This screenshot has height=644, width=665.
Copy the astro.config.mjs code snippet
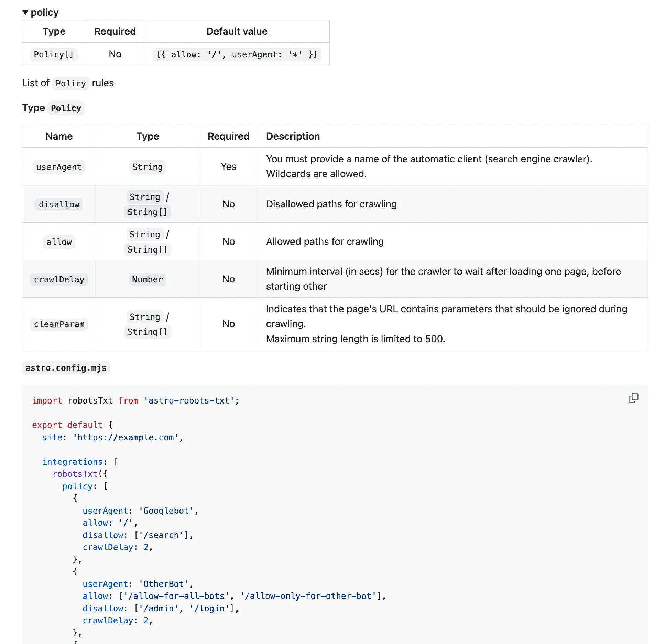633,398
